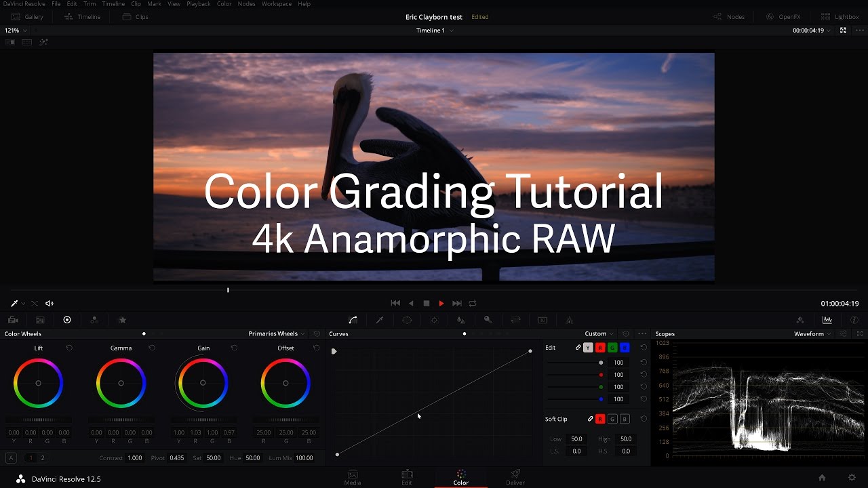Click the Contrast value field
The image size is (868, 488).
point(135,458)
